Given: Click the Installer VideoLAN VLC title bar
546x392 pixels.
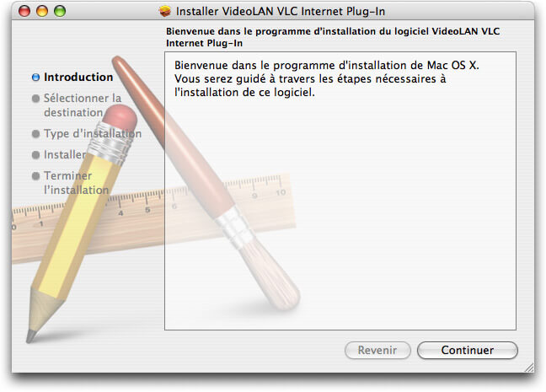Looking at the screenshot, I should coord(273,11).
